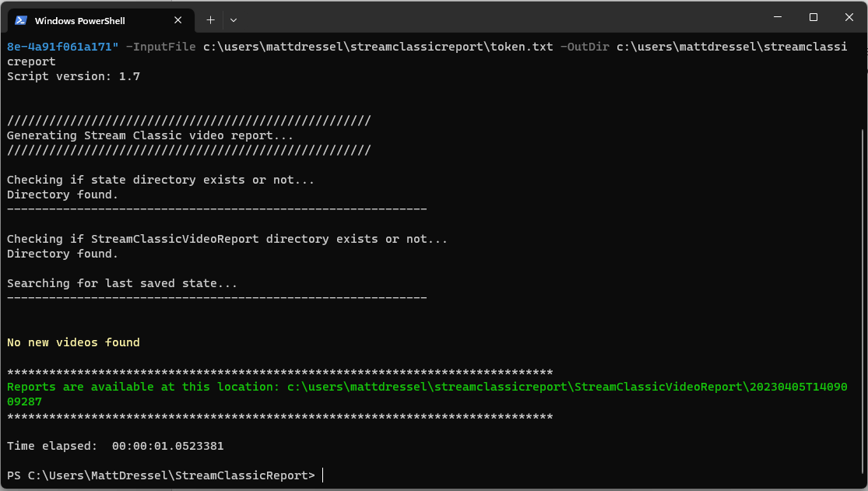The height and width of the screenshot is (491, 868).
Task: Click the yellow 'No new videos found' message
Action: [73, 342]
